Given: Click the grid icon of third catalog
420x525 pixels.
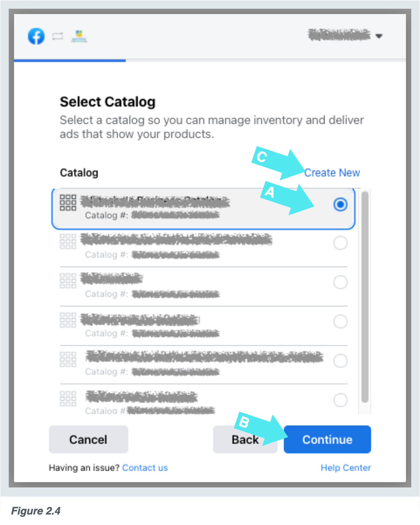Looking at the screenshot, I should (68, 281).
